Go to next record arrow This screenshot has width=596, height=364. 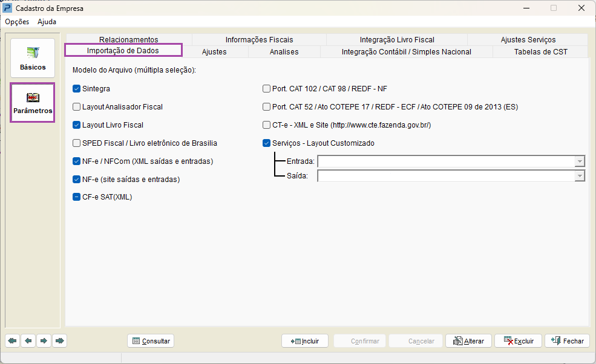(x=44, y=341)
